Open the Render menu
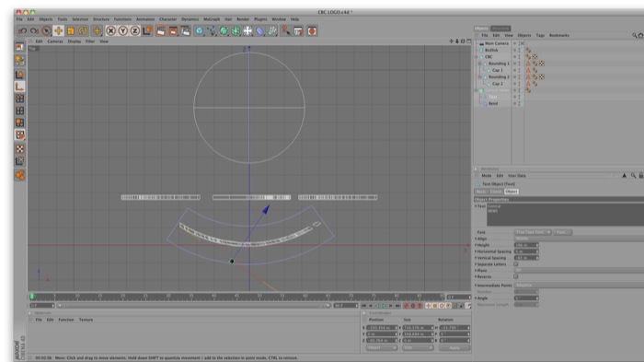Viewport: 644px width, 362px height. tap(243, 19)
